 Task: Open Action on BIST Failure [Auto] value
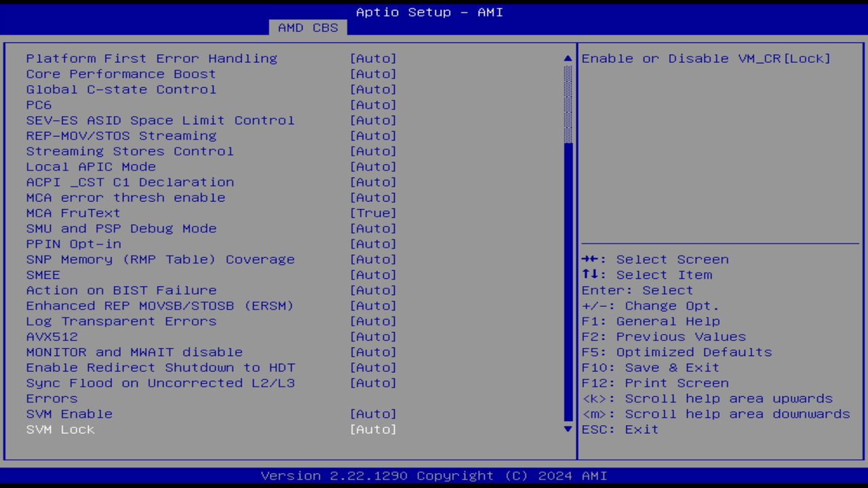[x=373, y=290]
